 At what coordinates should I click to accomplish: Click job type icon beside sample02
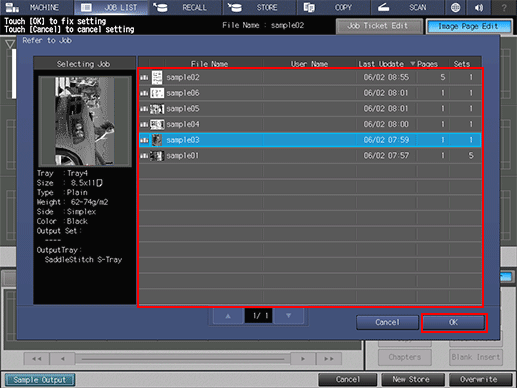pyautogui.click(x=144, y=77)
